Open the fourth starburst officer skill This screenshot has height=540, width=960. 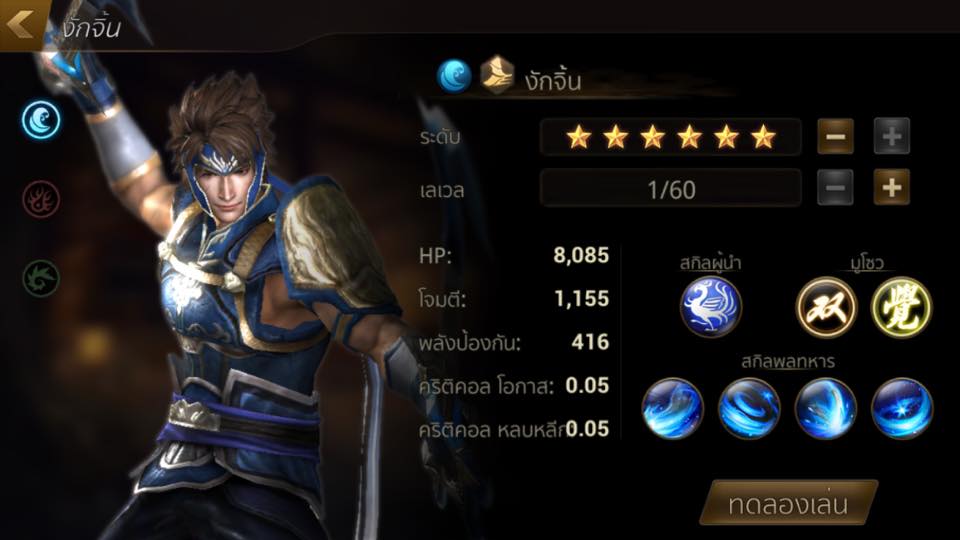(902, 408)
